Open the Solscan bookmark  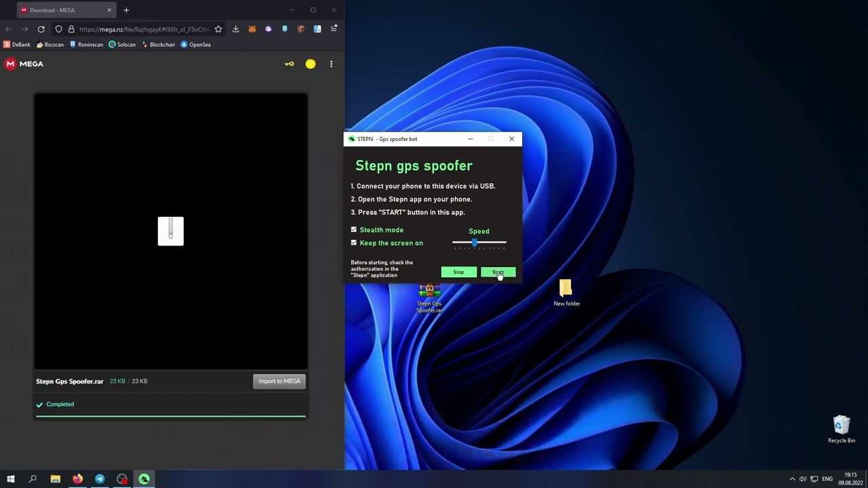123,45
